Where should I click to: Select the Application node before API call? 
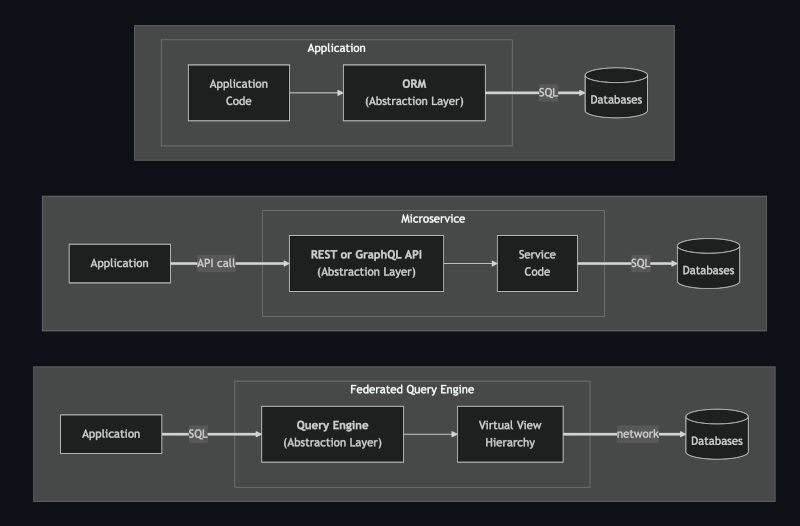[119, 263]
